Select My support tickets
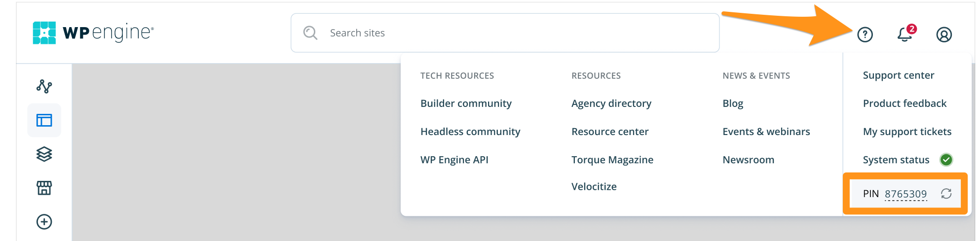 click(907, 132)
